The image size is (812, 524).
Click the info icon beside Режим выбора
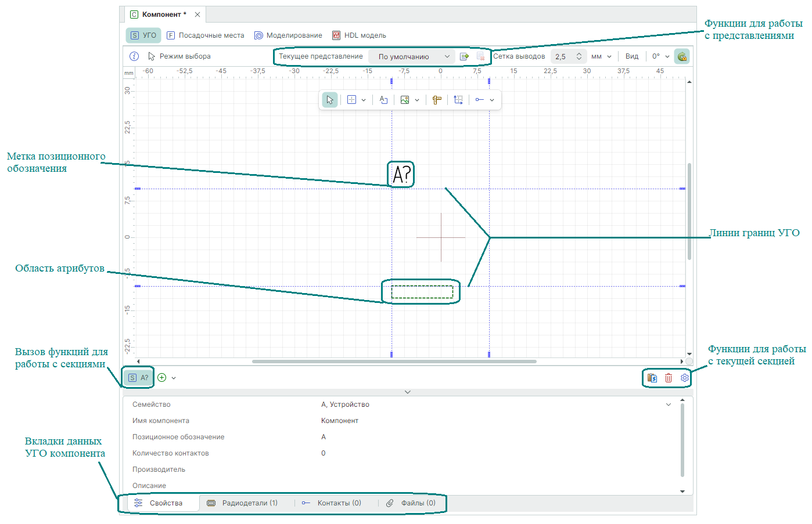click(134, 56)
